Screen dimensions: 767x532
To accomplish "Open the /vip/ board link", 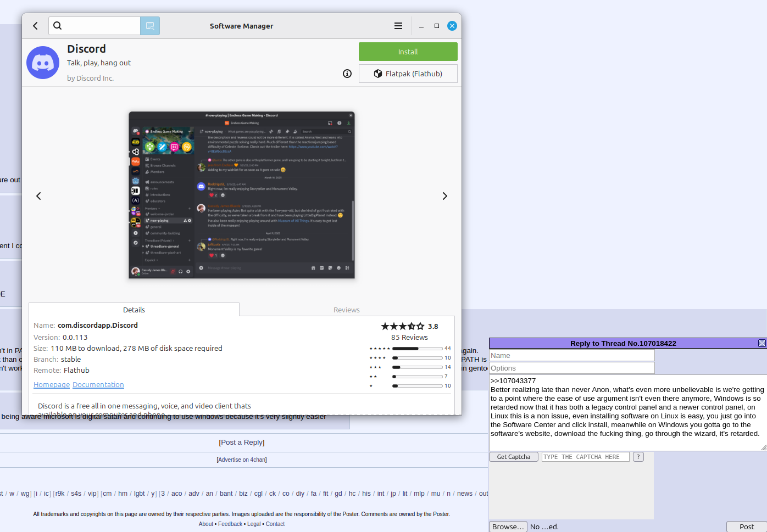I will click(92, 494).
